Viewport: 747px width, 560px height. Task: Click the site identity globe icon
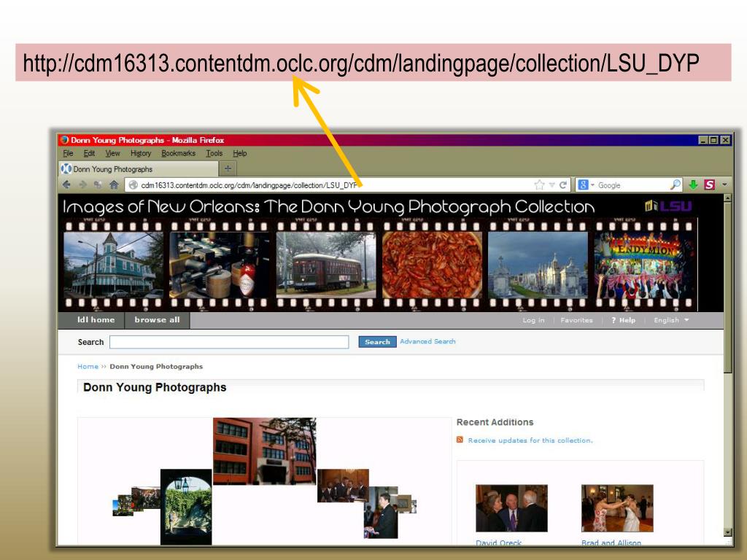[x=133, y=184]
